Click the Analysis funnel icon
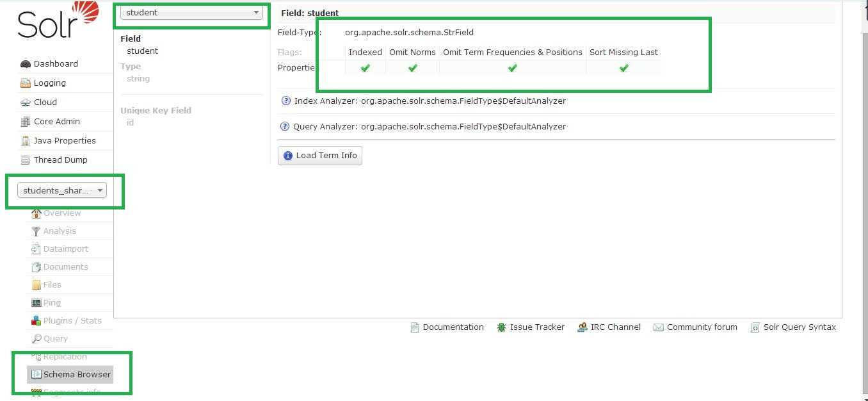868x401 pixels. (x=36, y=231)
